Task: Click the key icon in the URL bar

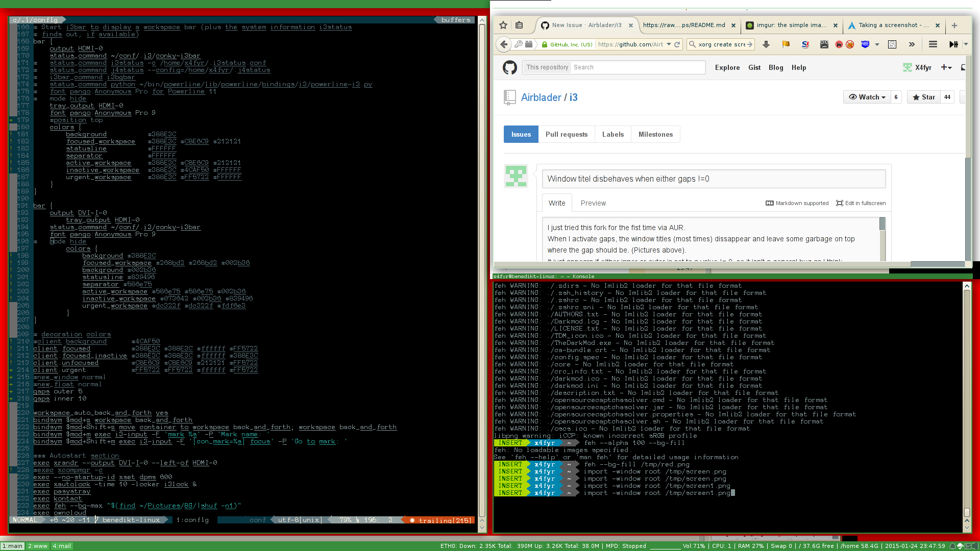Action: click(518, 44)
